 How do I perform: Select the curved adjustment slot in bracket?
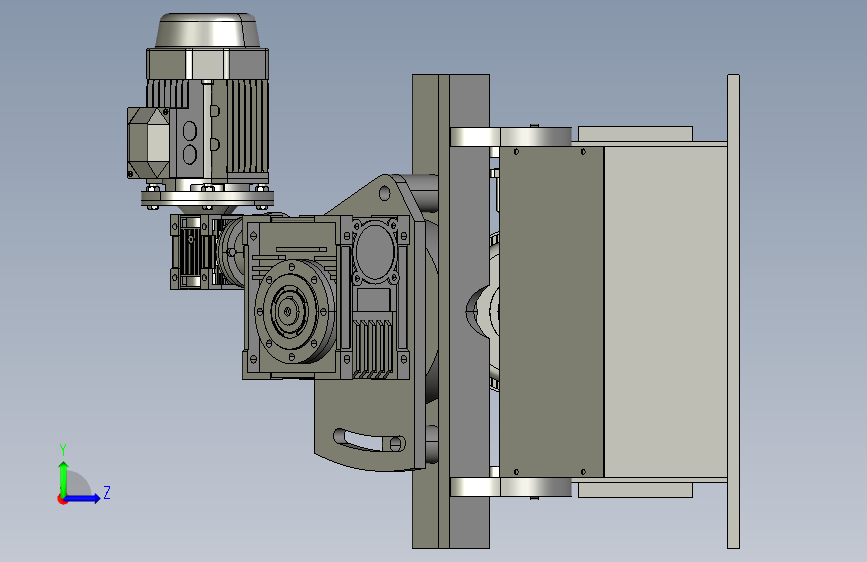tap(369, 440)
